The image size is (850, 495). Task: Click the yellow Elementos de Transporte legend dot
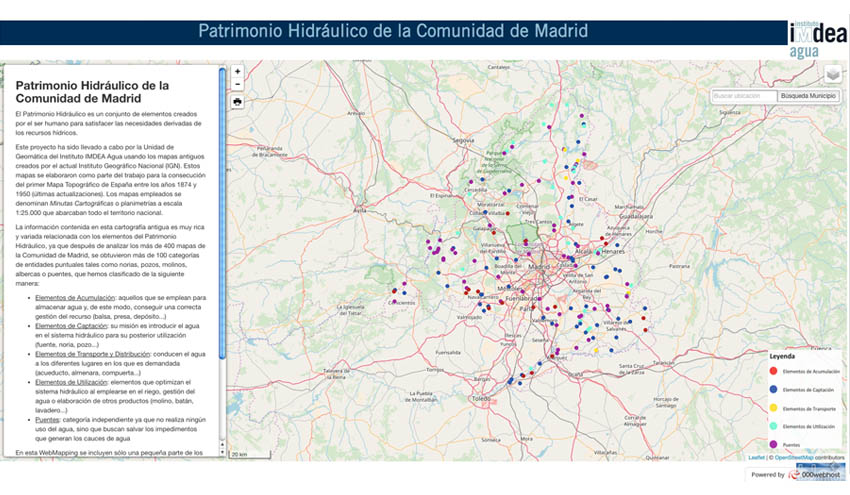coord(772,409)
